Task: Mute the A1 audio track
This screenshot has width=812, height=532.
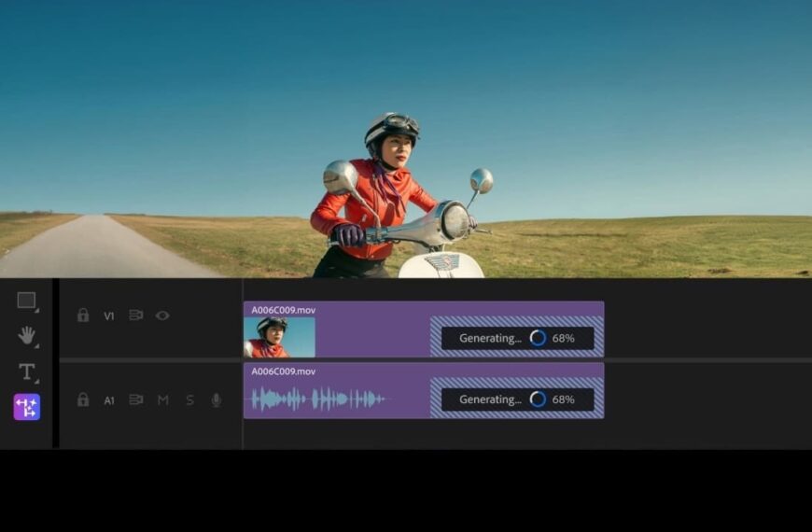Action: 163,399
